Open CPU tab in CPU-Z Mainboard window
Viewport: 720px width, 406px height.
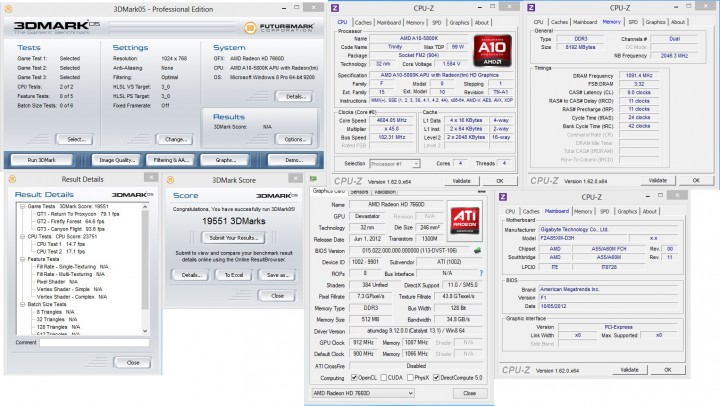point(510,211)
